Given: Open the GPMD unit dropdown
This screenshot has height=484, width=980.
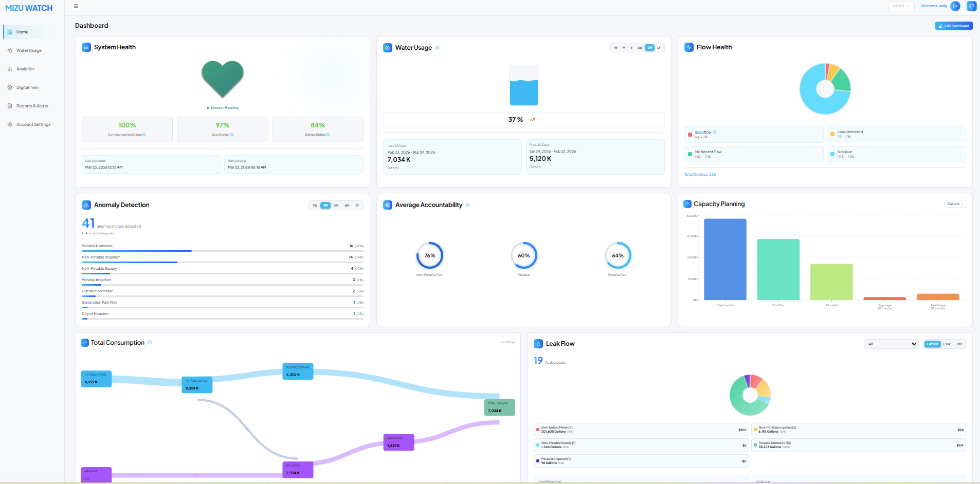Looking at the screenshot, I should tap(901, 6).
